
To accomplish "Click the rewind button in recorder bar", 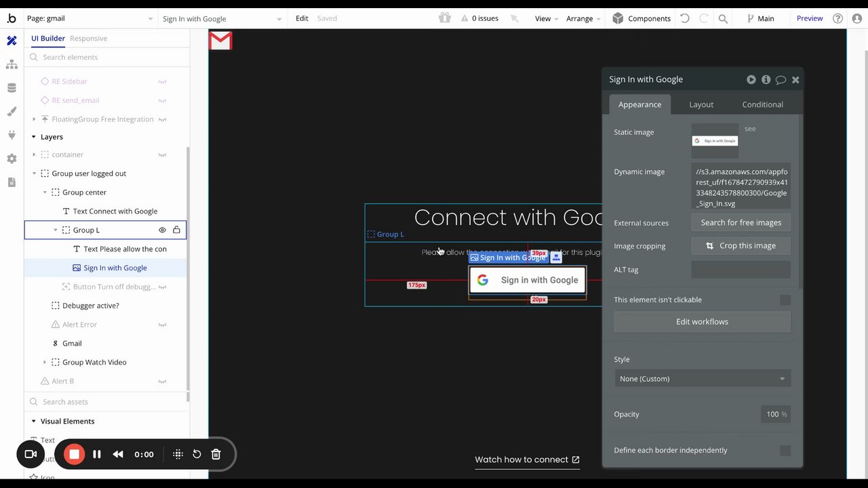I will click(118, 454).
